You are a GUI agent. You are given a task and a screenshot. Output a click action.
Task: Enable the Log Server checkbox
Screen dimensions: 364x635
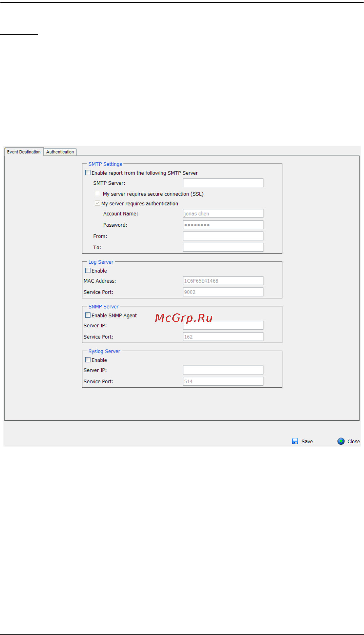[x=88, y=271]
